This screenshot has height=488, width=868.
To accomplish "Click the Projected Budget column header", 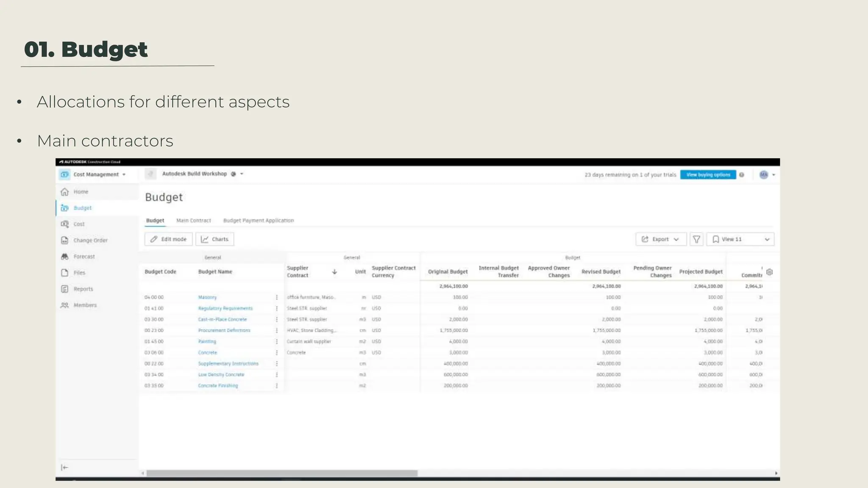I will click(701, 272).
